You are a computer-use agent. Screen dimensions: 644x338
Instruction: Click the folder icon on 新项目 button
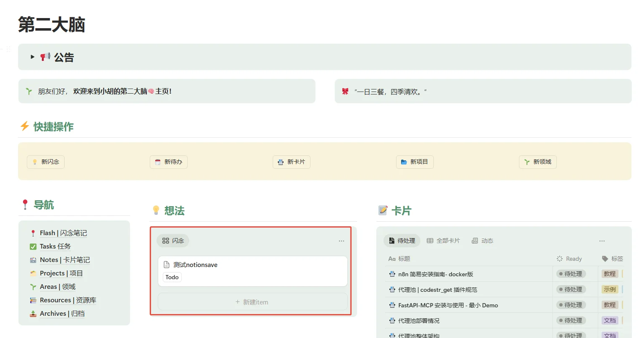coord(403,162)
